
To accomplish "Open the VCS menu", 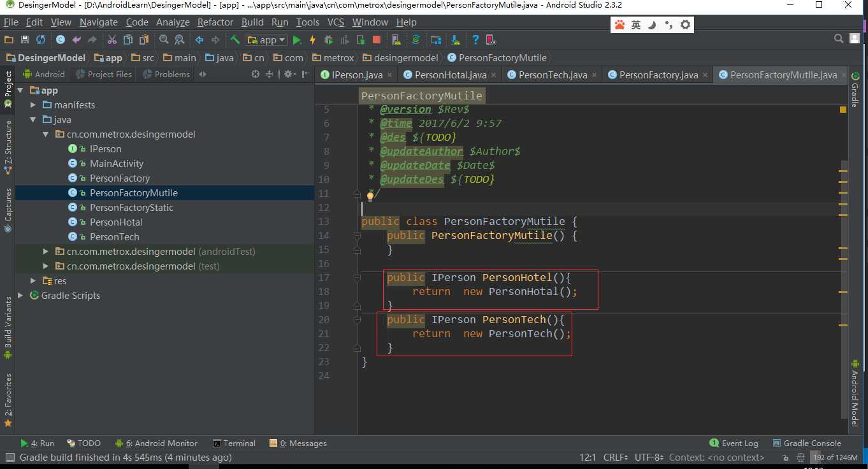I will coord(336,22).
